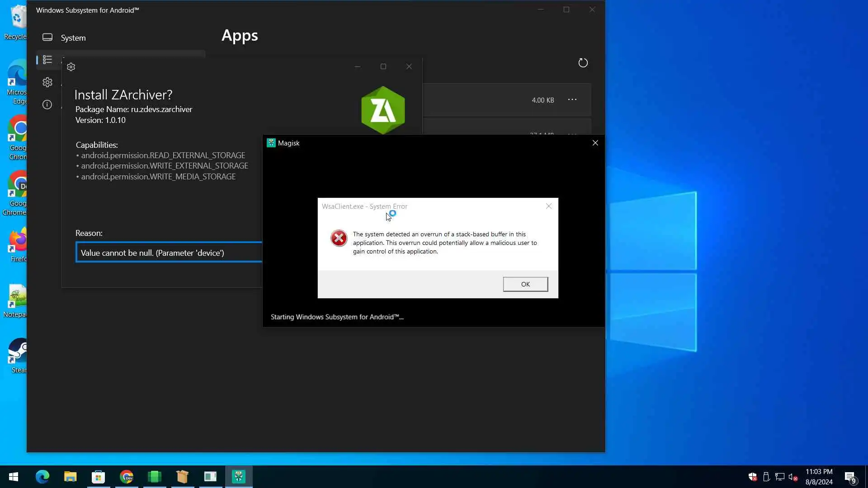Open Windows Start menu
This screenshot has height=488, width=868.
pos(14,477)
